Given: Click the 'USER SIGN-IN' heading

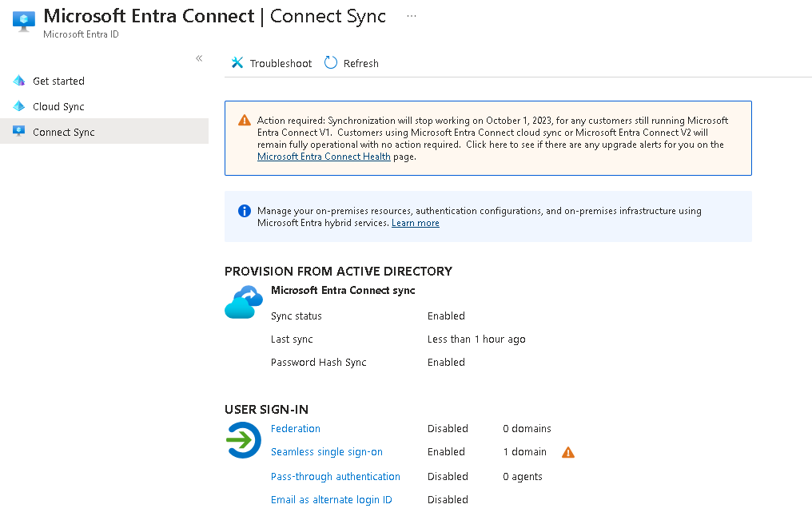Looking at the screenshot, I should pyautogui.click(x=266, y=410).
